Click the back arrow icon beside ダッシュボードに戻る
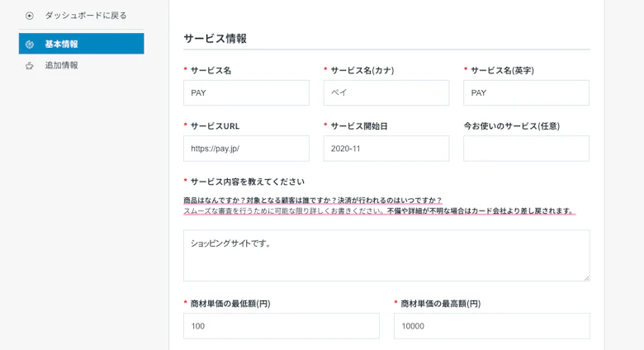The image size is (644, 350). [30, 16]
